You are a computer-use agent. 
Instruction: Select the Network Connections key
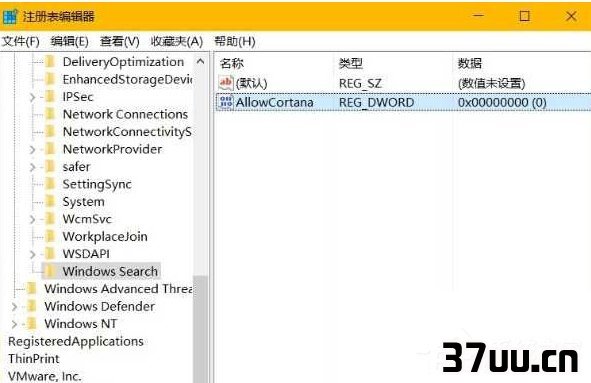[125, 114]
